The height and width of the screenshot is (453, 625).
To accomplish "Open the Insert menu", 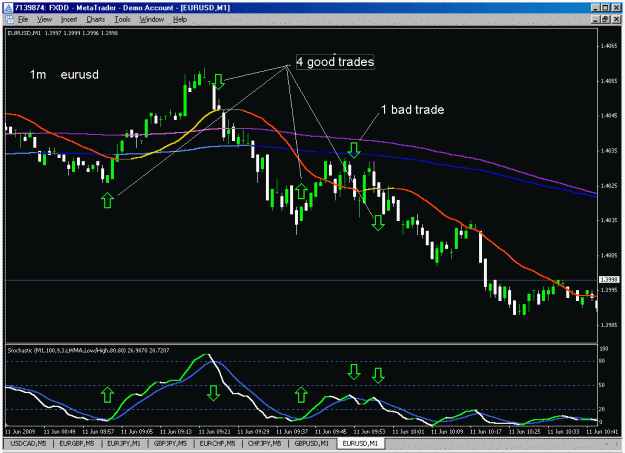I will [x=69, y=19].
